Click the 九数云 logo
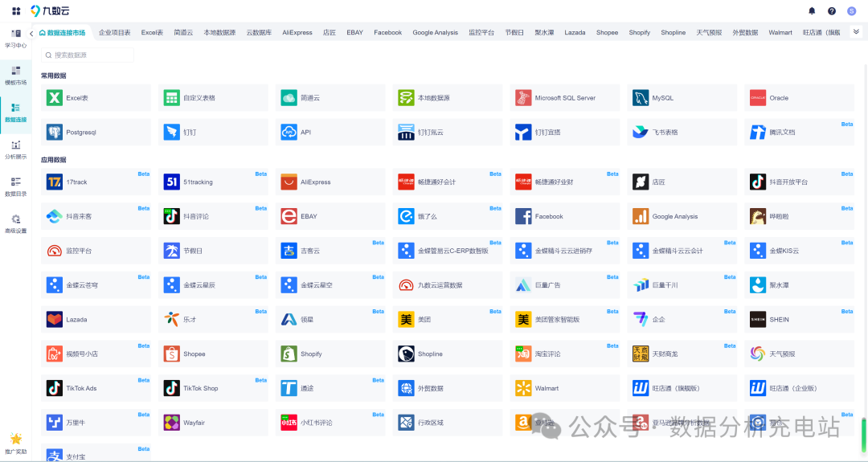Image resolution: width=868 pixels, height=462 pixels. pyautogui.click(x=50, y=10)
